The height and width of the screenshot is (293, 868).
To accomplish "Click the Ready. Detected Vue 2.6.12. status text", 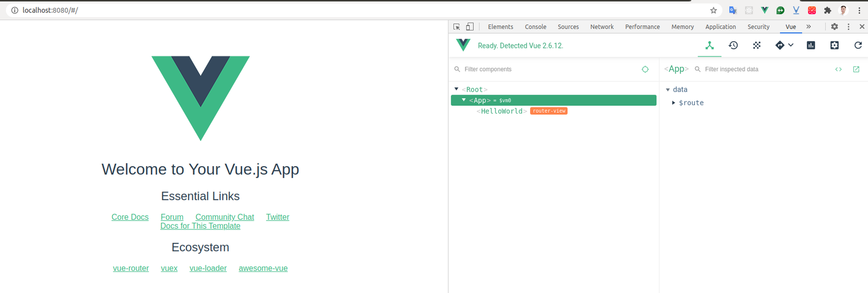I will [520, 46].
